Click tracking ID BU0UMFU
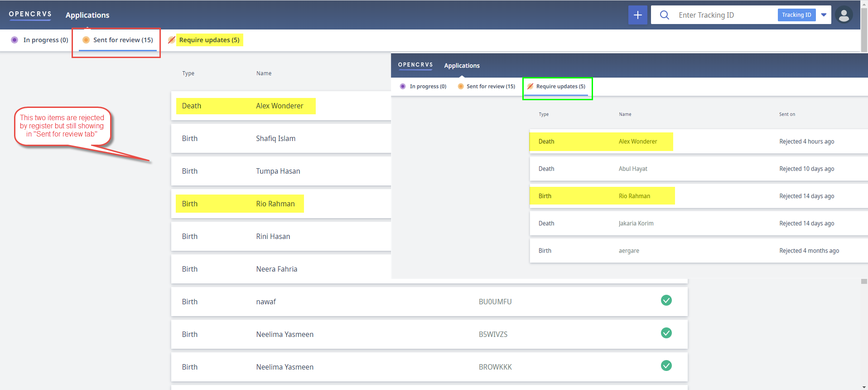The height and width of the screenshot is (390, 868). pos(495,302)
